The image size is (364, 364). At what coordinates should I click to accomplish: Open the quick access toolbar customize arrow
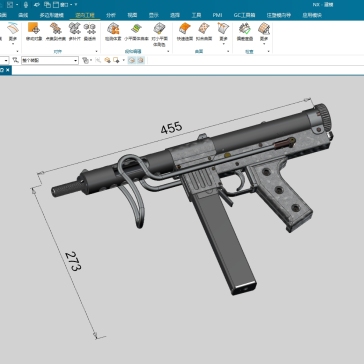click(76, 5)
